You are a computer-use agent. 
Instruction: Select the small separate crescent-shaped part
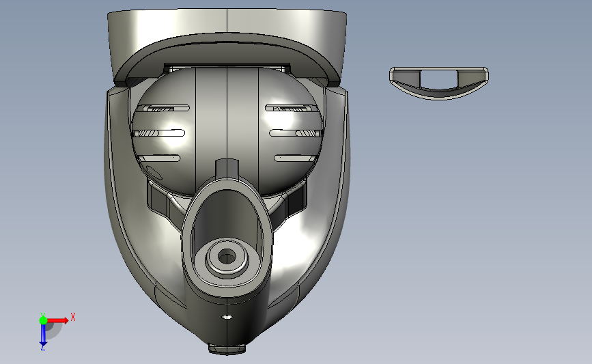[439, 83]
